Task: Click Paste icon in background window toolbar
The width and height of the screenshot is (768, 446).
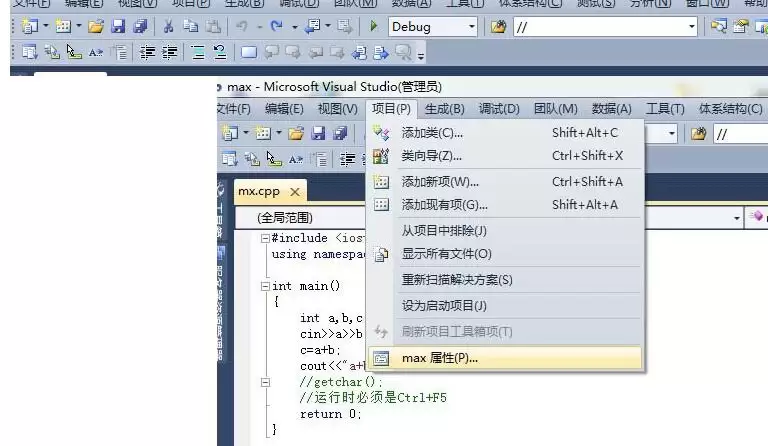Action: pos(213,26)
